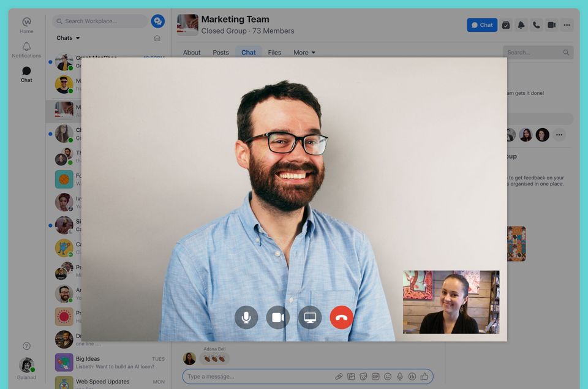588x389 pixels.
Task: Expand the More tab dropdown
Action: (304, 53)
